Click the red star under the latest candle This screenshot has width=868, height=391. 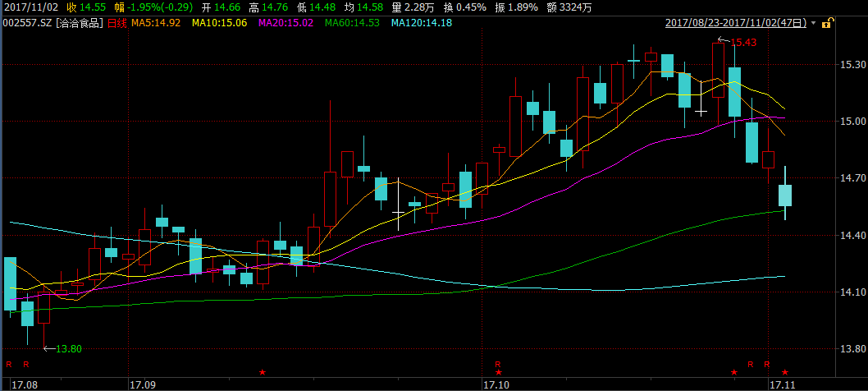785,372
